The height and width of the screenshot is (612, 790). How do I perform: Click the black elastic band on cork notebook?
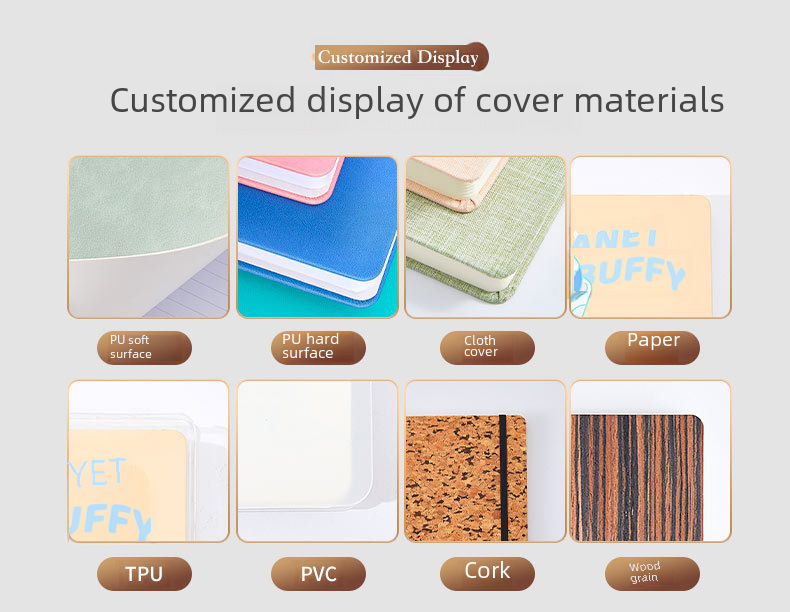point(503,478)
